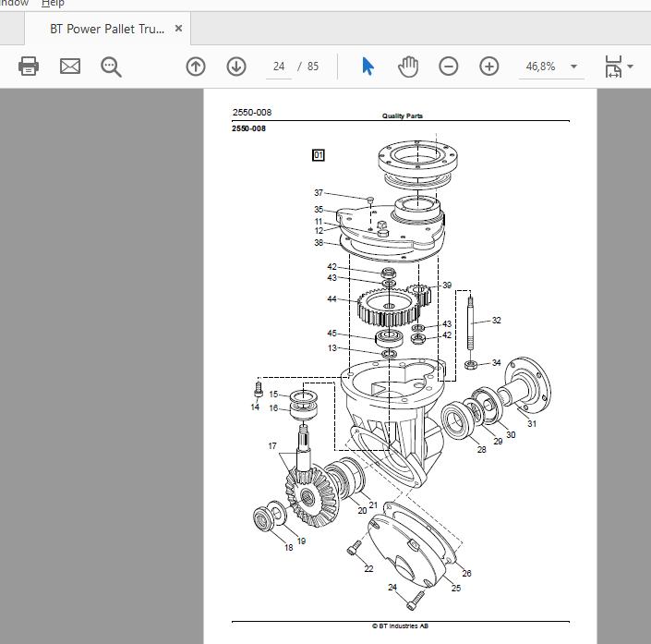Zoom out with the minus icon
The height and width of the screenshot is (644, 651).
pos(449,67)
